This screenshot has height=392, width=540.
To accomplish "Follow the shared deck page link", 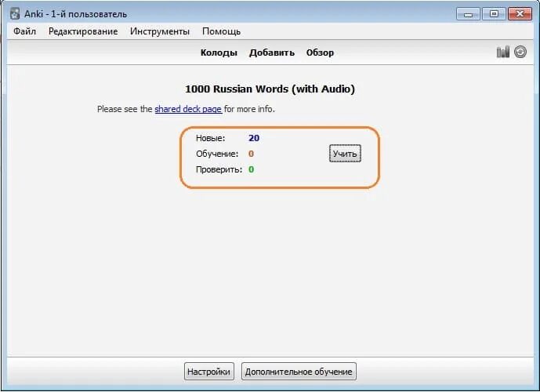I will click(188, 109).
